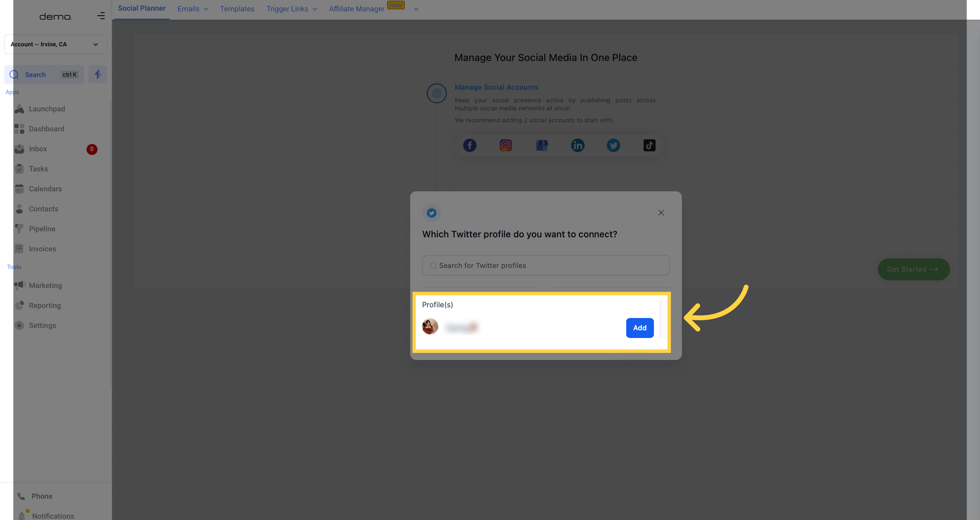
Task: Click the Facebook social media icon
Action: (469, 145)
